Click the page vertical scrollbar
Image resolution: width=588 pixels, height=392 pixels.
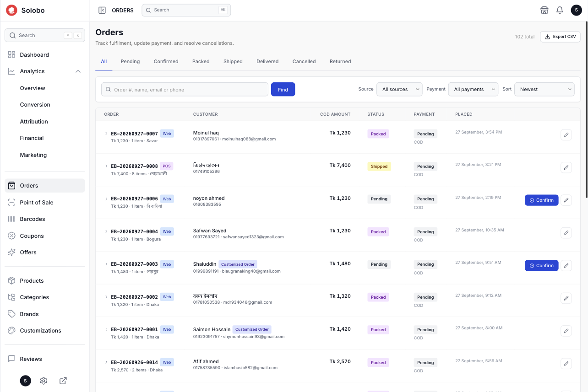(x=586, y=110)
